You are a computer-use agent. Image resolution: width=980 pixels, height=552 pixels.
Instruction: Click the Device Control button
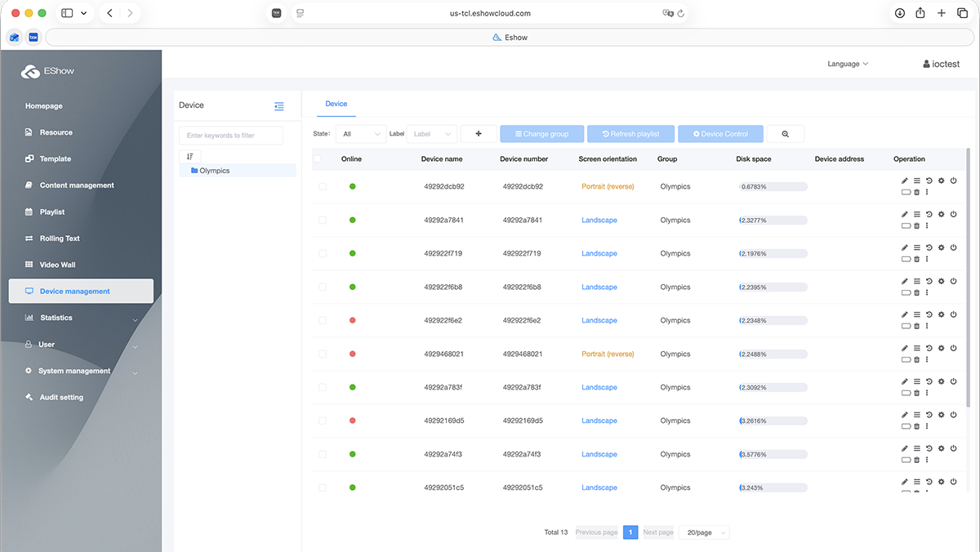click(x=720, y=134)
